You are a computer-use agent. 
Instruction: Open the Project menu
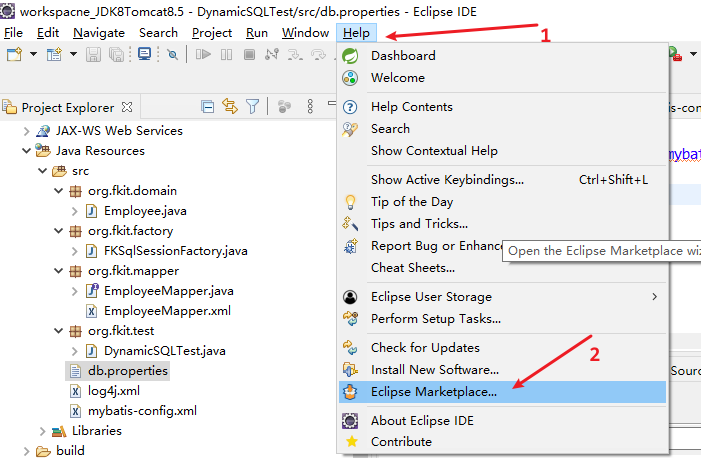(212, 33)
